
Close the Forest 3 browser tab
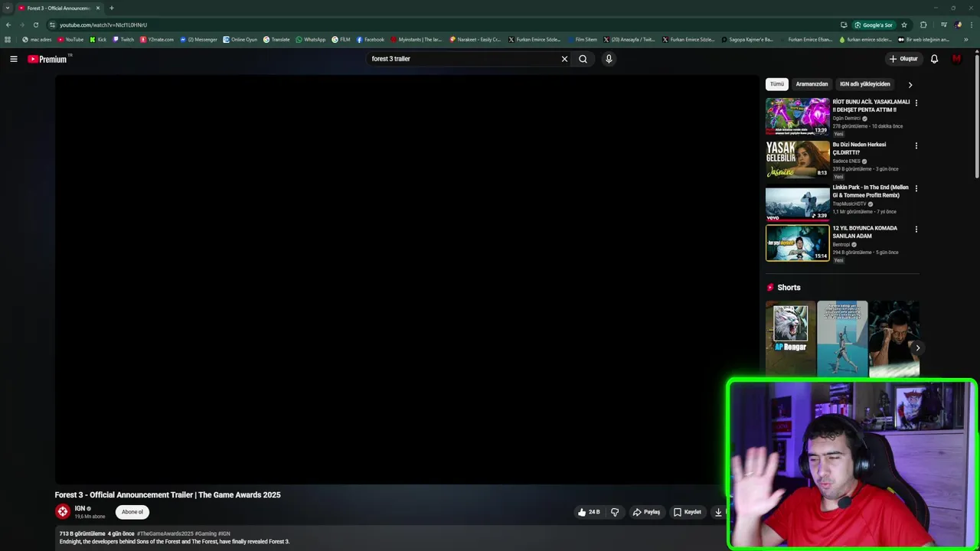(97, 8)
